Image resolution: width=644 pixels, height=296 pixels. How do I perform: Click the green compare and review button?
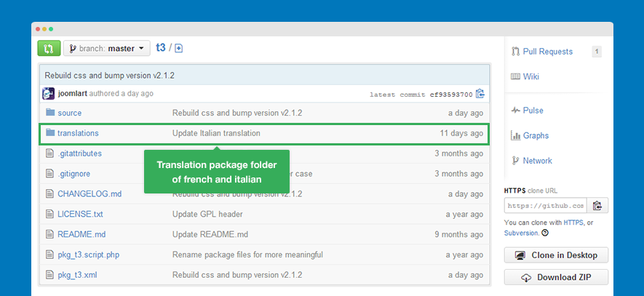tap(48, 49)
